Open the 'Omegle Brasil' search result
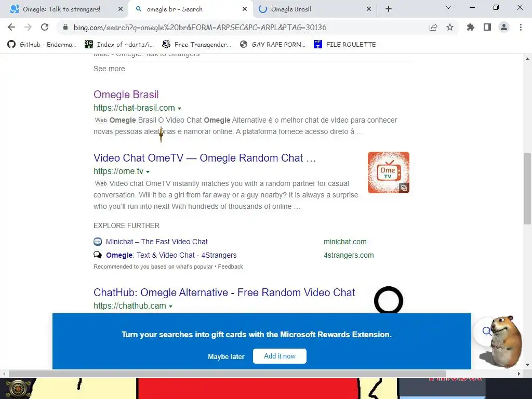 pos(126,95)
